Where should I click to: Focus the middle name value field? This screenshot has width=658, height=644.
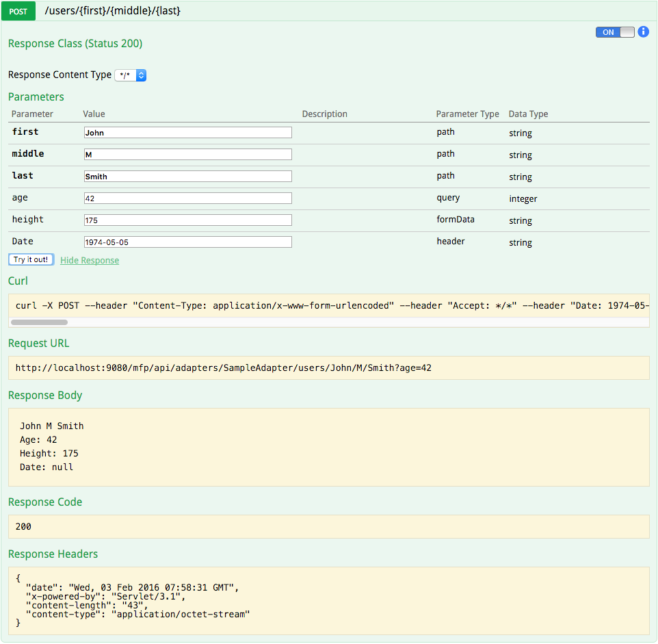click(187, 155)
